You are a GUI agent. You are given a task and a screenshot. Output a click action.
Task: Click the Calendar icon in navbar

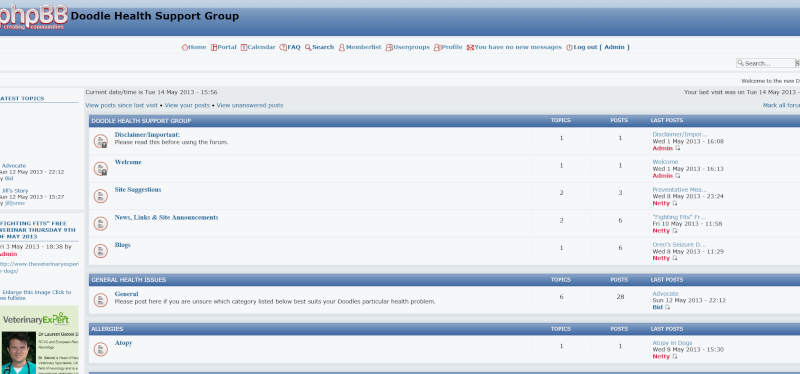pos(244,47)
